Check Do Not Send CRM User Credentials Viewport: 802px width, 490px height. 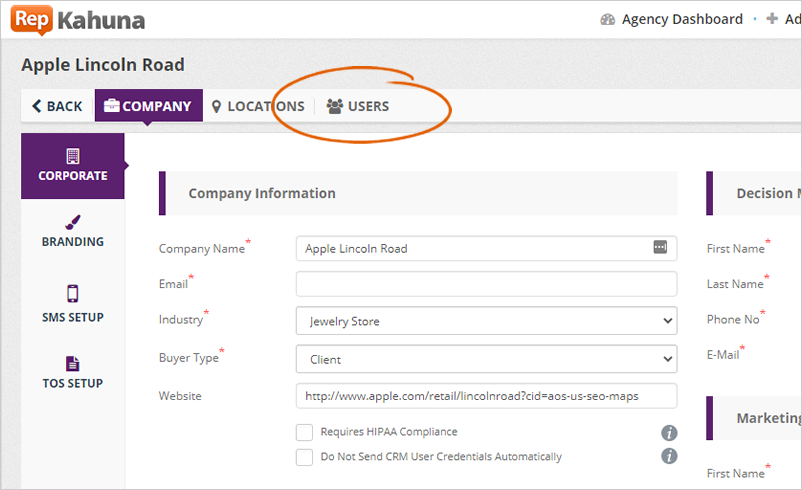(305, 457)
